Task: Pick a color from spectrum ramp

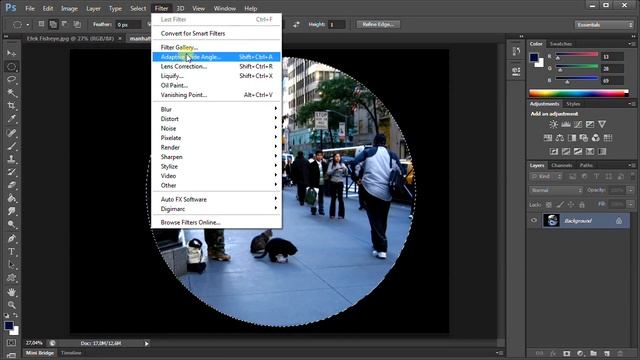Action: (x=579, y=93)
